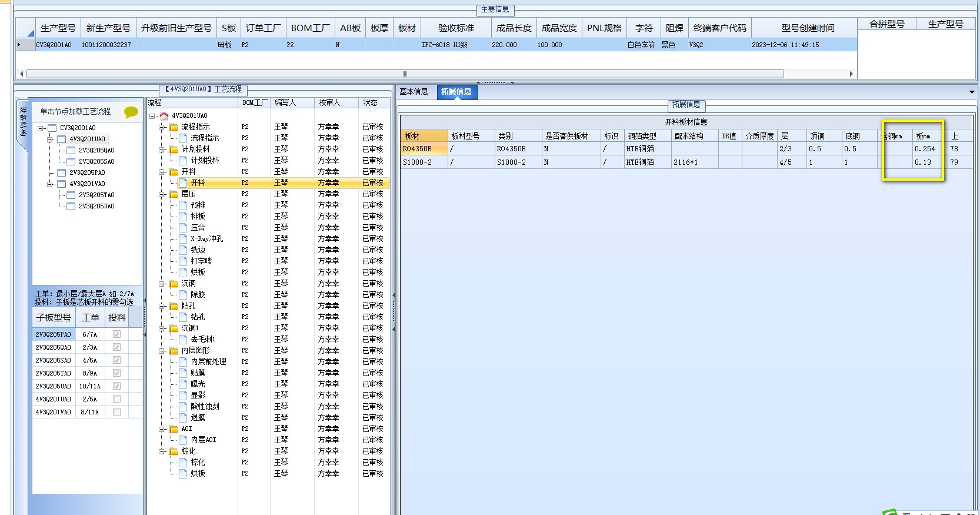This screenshot has width=980, height=515.
Task: Select the X-Ray冲孔 process step
Action: pyautogui.click(x=206, y=239)
